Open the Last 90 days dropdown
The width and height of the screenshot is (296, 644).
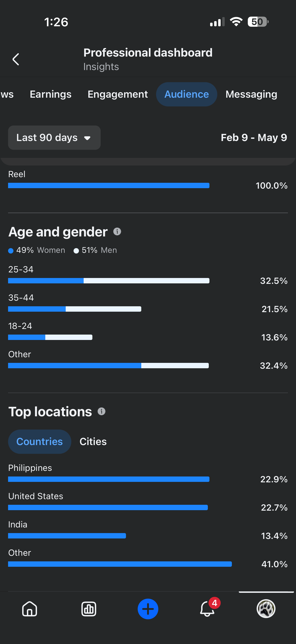tap(54, 137)
